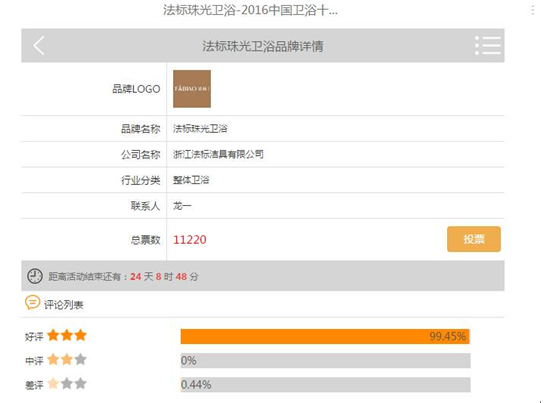Click the FABIAO brand logo image
The height and width of the screenshot is (403, 553).
click(x=192, y=89)
